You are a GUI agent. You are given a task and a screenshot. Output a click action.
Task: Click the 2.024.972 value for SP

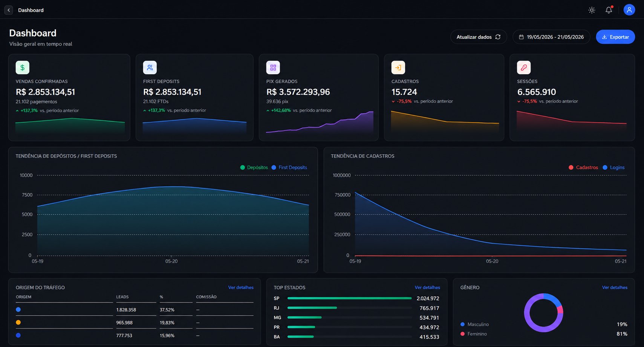click(428, 298)
